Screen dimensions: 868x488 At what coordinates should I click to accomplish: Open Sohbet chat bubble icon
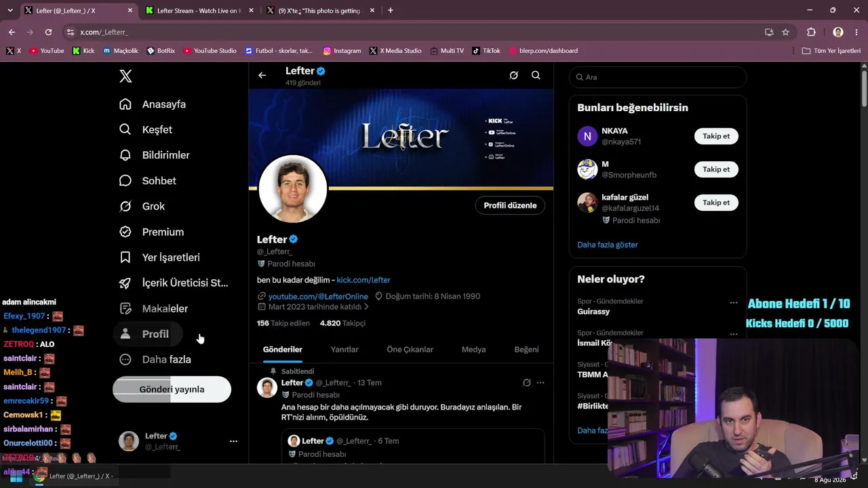tap(125, 181)
